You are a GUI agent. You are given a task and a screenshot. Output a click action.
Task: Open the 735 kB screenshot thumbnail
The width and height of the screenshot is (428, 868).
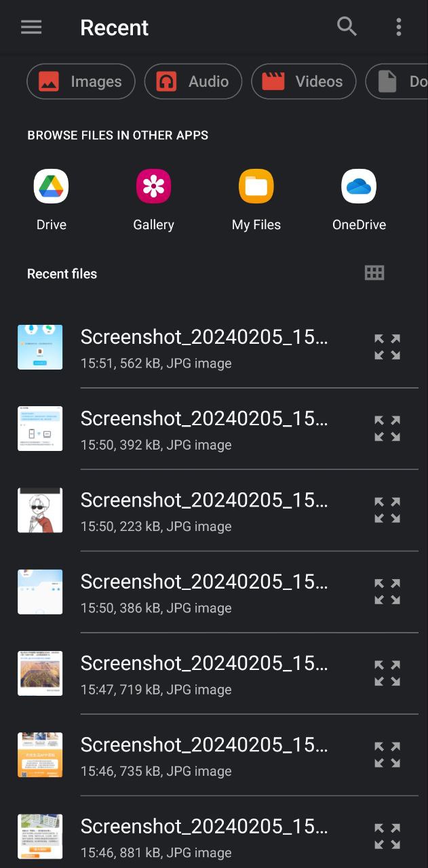pyautogui.click(x=40, y=755)
